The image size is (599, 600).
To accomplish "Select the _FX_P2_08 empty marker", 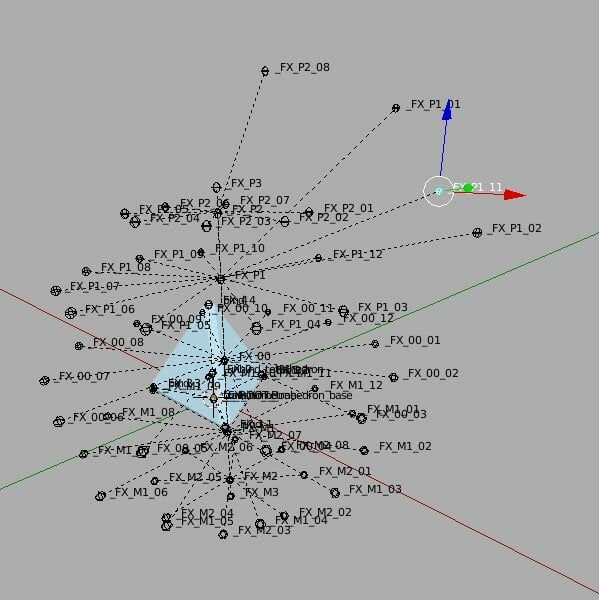I will pos(265,71).
